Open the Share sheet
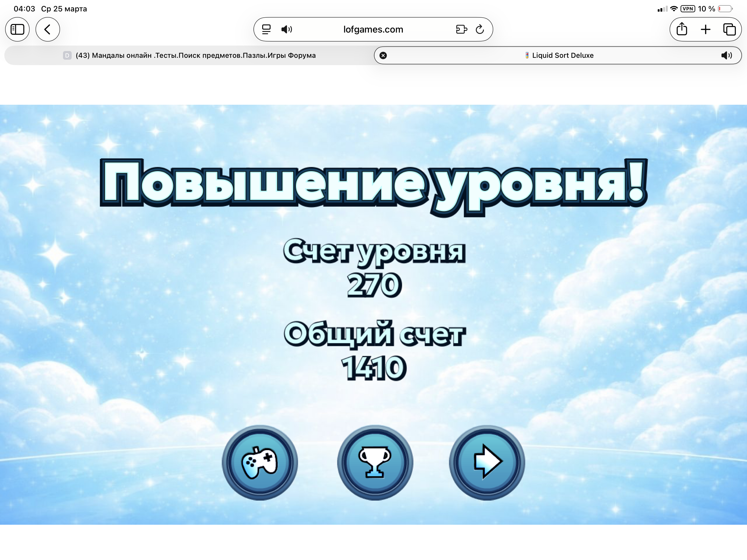Screen dimensions: 747x560 pos(682,29)
